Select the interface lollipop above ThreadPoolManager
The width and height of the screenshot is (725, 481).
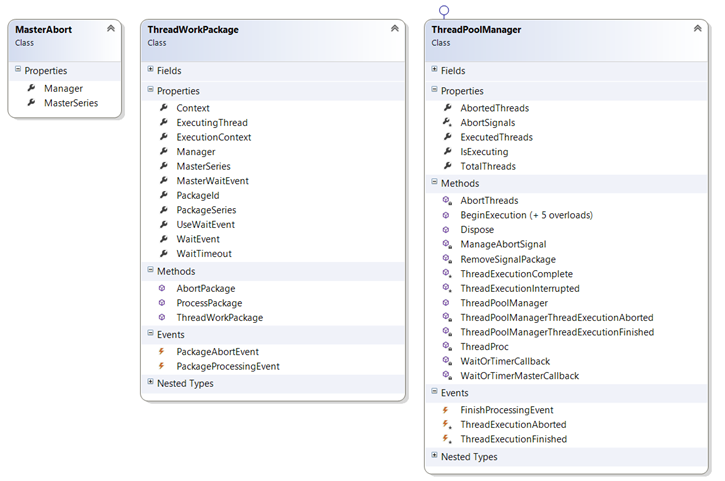pyautogui.click(x=444, y=11)
